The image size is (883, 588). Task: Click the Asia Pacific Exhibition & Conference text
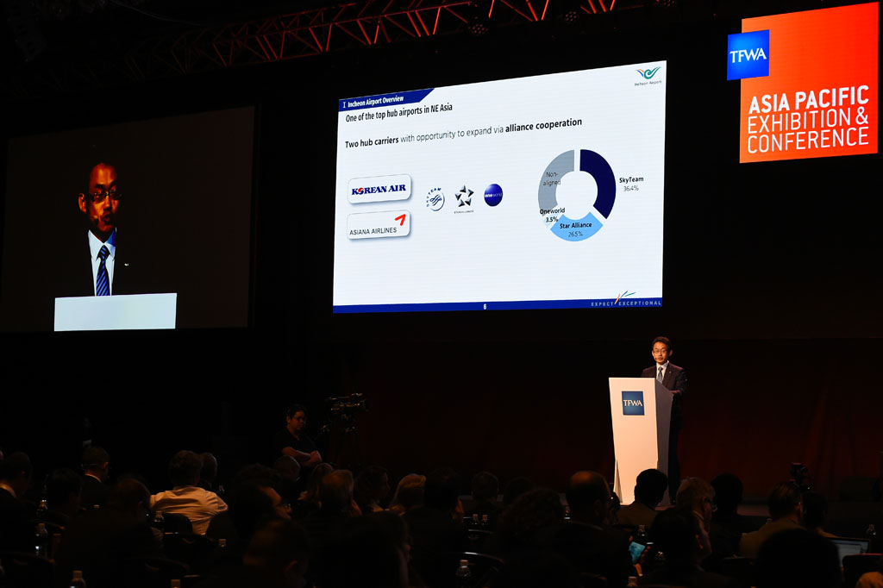[x=807, y=121]
